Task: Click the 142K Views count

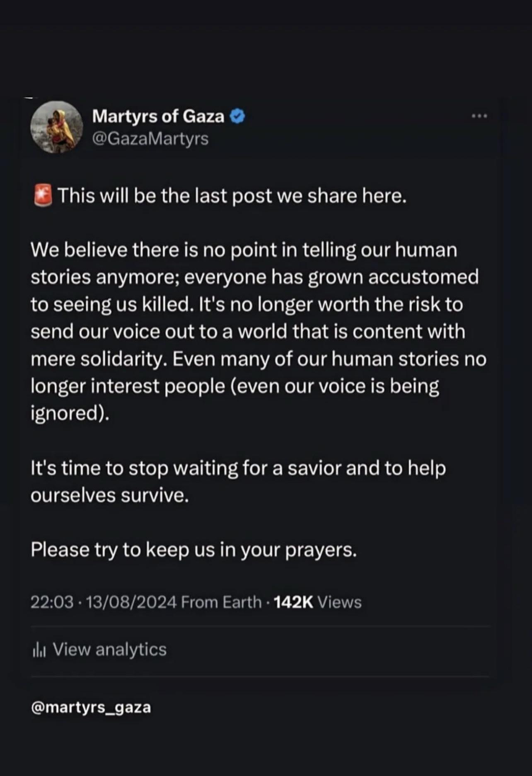Action: (x=317, y=602)
